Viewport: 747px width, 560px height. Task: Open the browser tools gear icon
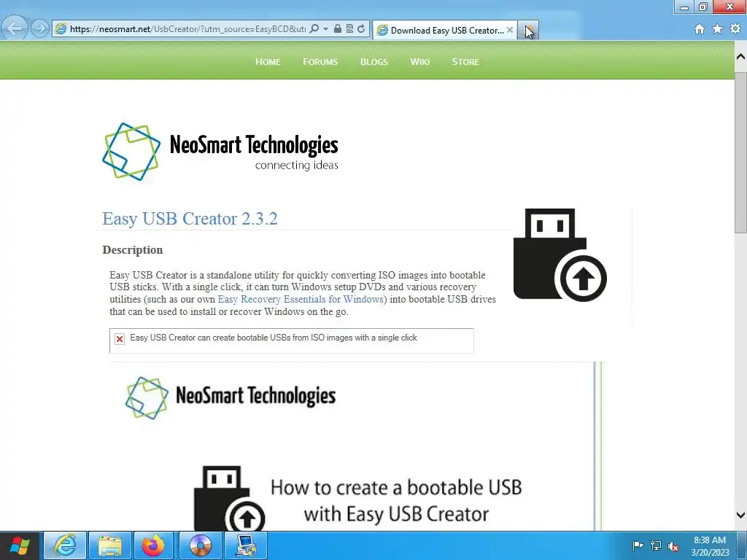pos(735,29)
